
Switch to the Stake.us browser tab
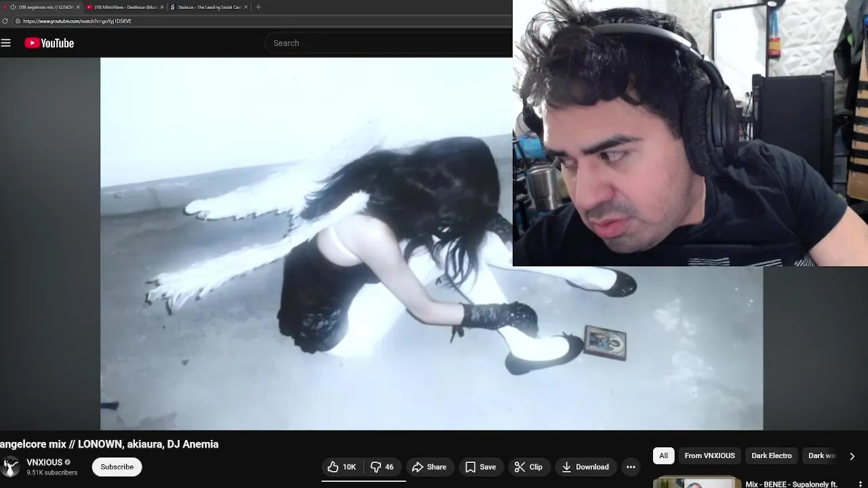[209, 7]
